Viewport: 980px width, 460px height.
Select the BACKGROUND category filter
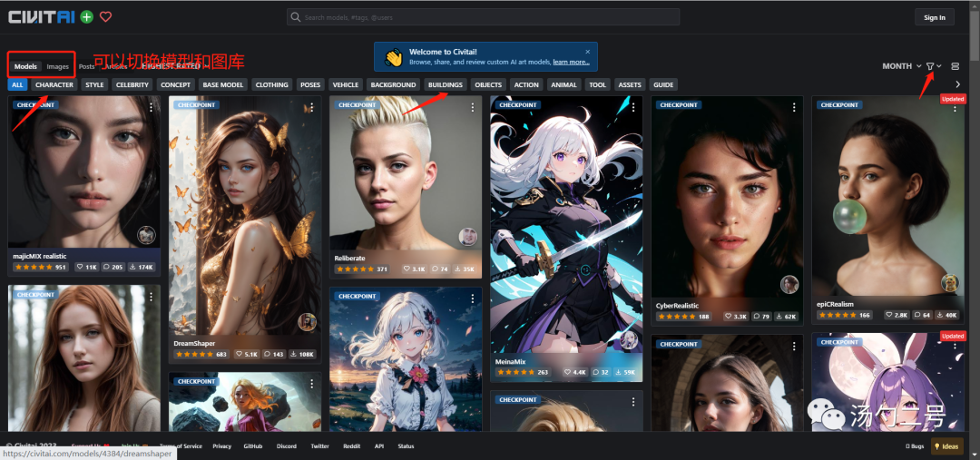[x=393, y=85]
